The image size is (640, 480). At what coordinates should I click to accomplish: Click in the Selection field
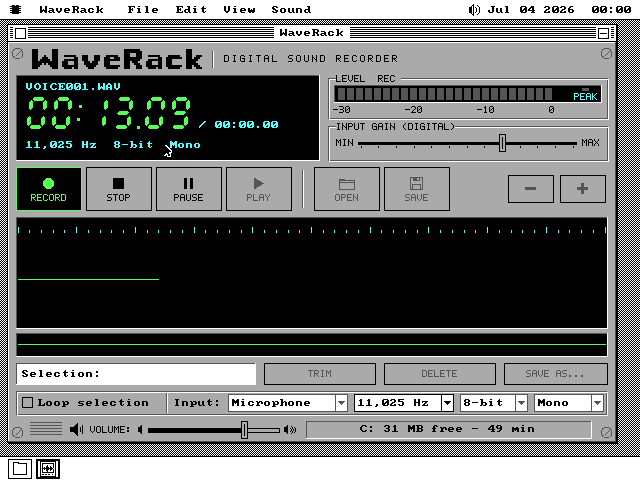(x=136, y=374)
